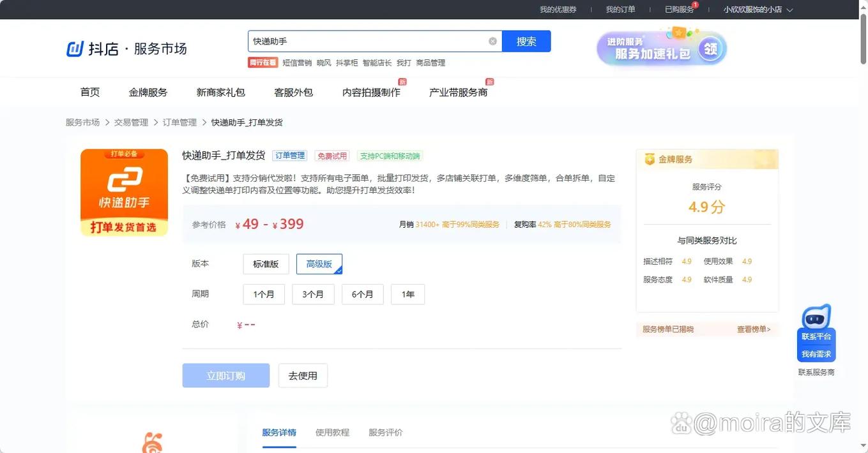Click 联系服务商 below the floating panel
The width and height of the screenshot is (868, 453).
pyautogui.click(x=816, y=372)
